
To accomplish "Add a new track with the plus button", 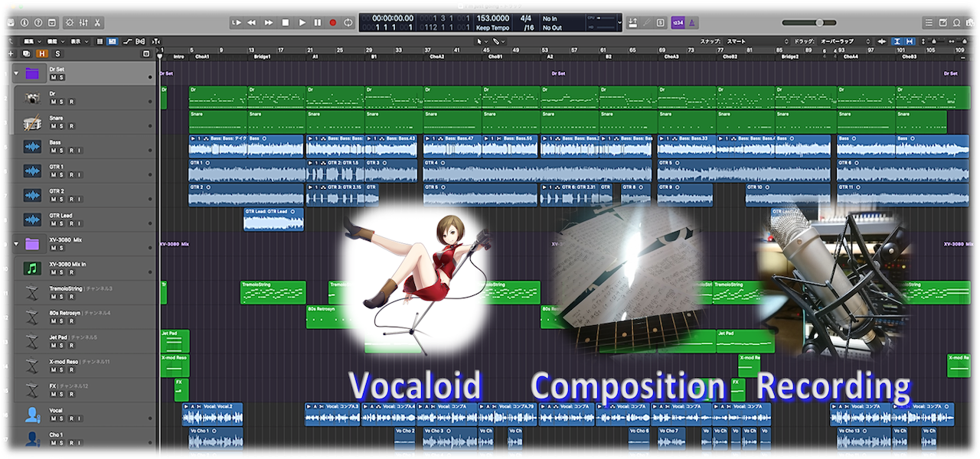I will tap(11, 54).
